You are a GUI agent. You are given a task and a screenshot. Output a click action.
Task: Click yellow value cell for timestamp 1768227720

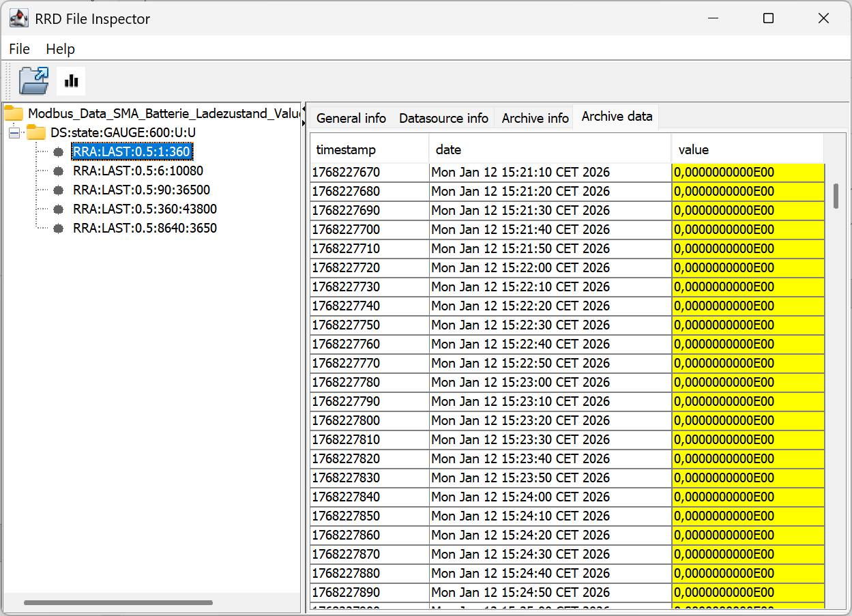(x=747, y=267)
